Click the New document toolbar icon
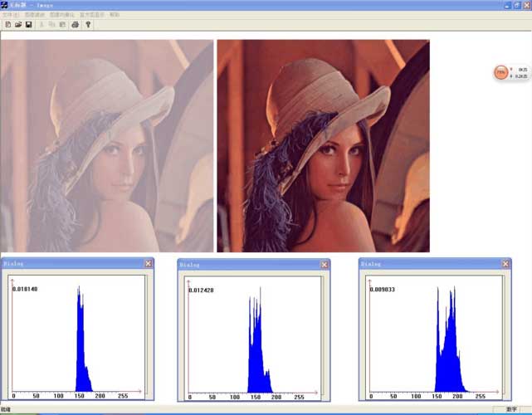Screen dimensions: 532x415 click(8, 24)
